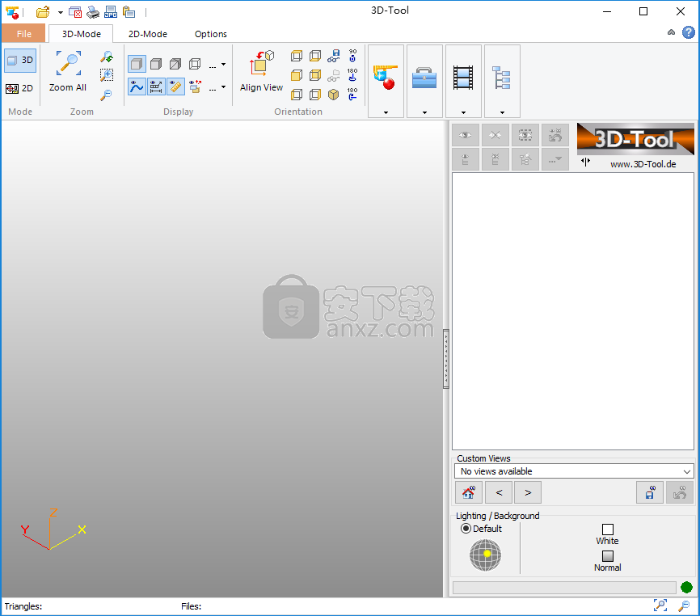Click the zoom out magnifier icon
The width and height of the screenshot is (700, 616).
(106, 95)
